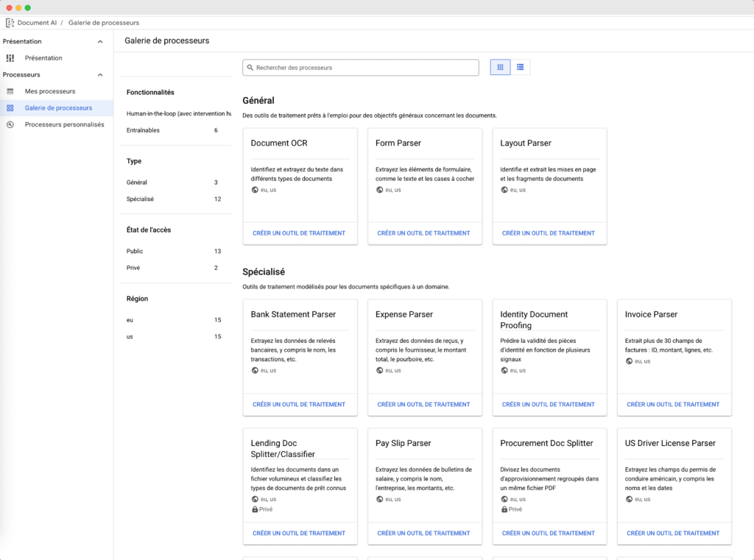Click the Document AI logo icon
The height and width of the screenshot is (560, 754).
pos(10,23)
